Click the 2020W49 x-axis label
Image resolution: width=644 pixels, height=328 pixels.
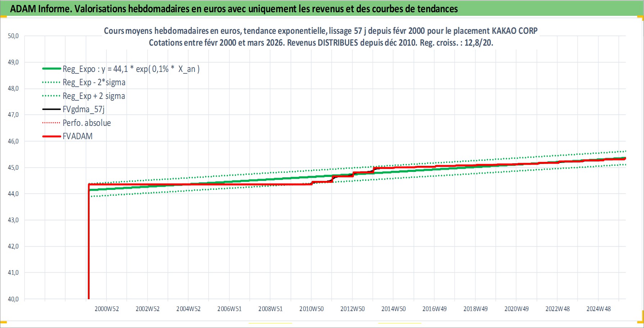click(x=517, y=309)
